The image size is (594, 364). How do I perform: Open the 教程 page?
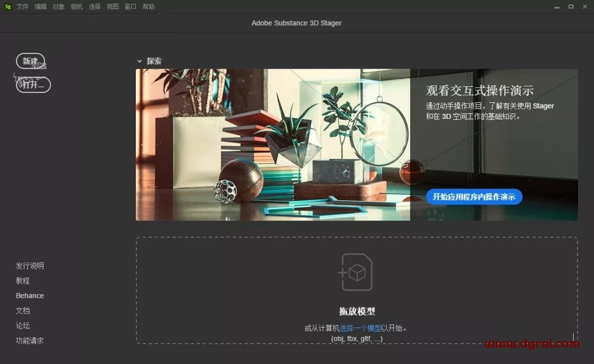pos(23,280)
